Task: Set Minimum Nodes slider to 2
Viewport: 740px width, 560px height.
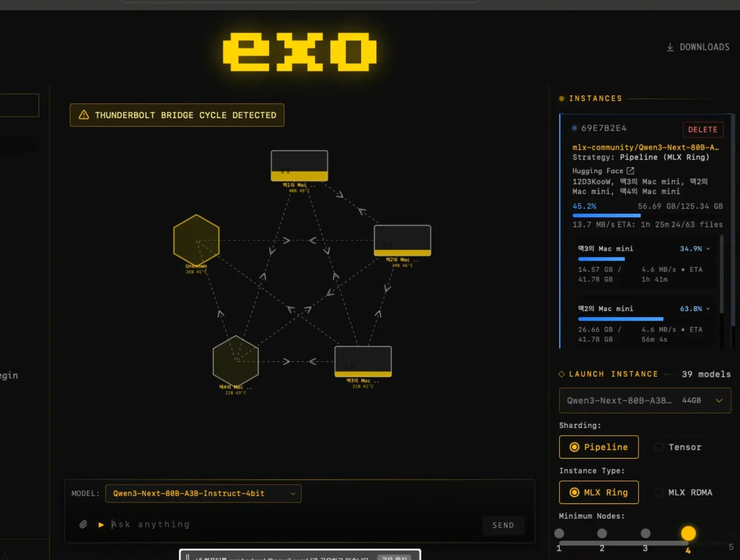Action: coord(602,533)
